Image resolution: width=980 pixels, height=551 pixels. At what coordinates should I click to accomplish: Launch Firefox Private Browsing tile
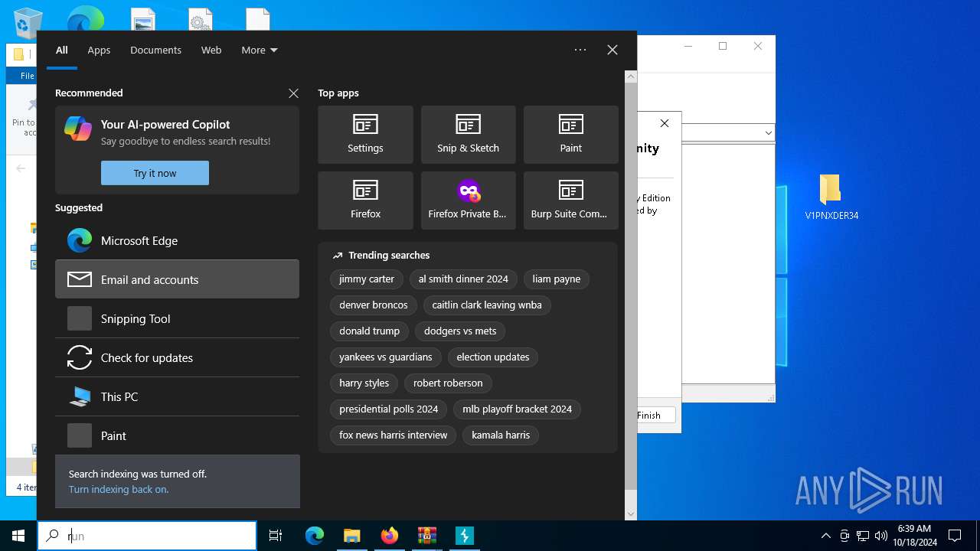[468, 201]
